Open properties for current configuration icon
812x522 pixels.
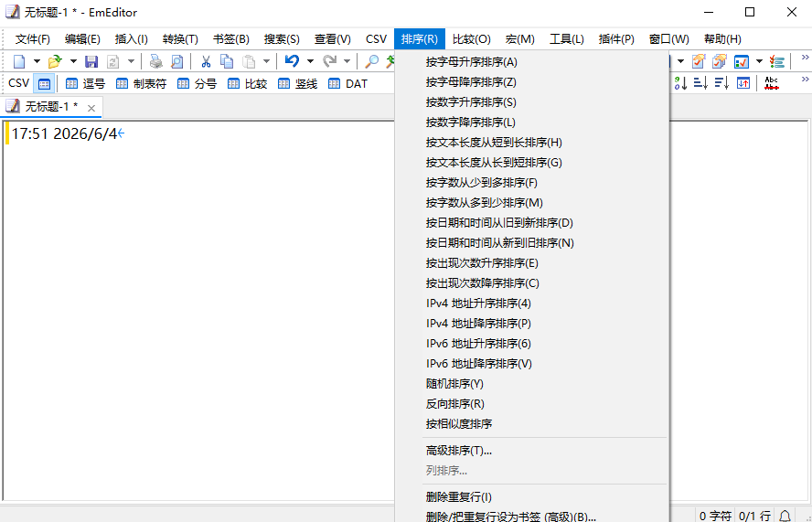pos(699,61)
